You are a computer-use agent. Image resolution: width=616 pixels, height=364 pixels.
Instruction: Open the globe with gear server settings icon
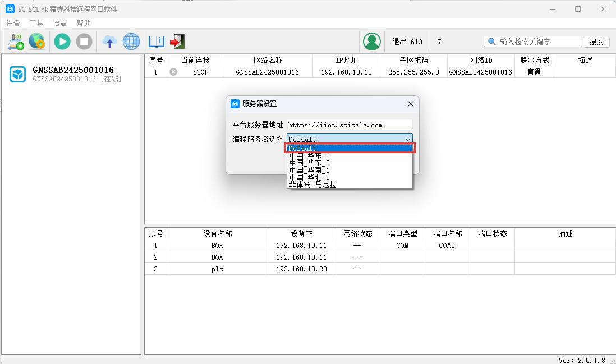tap(37, 42)
